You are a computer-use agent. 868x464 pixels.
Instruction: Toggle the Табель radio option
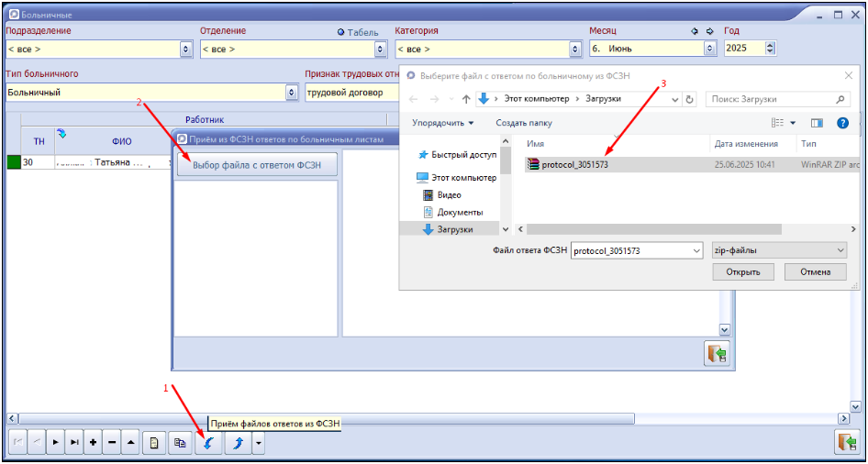[341, 32]
